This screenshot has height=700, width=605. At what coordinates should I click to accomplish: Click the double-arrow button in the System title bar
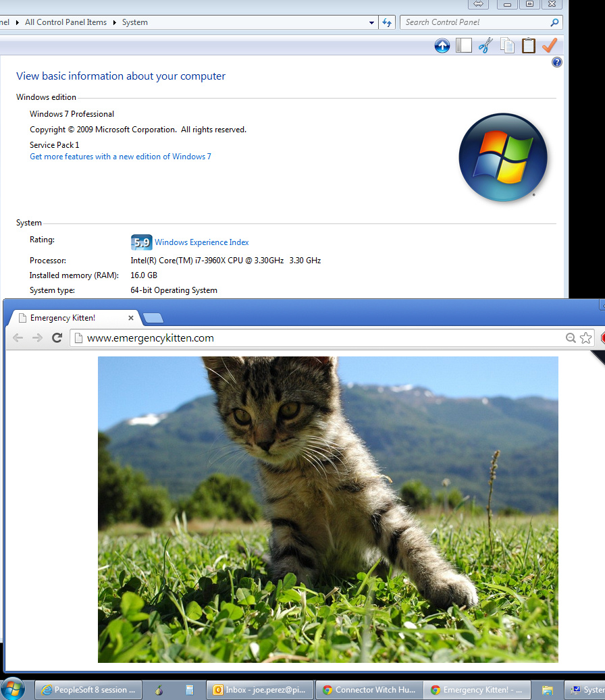point(478,4)
